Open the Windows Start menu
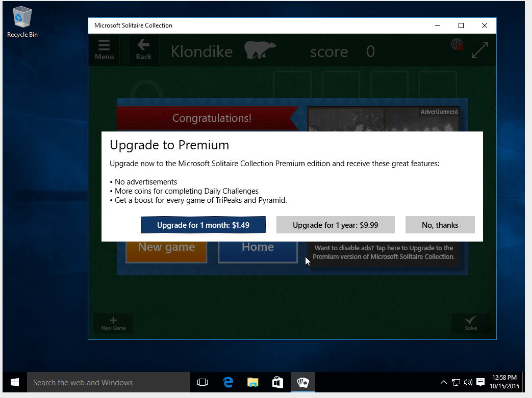Screen dimensions: 532x398 tap(15, 382)
